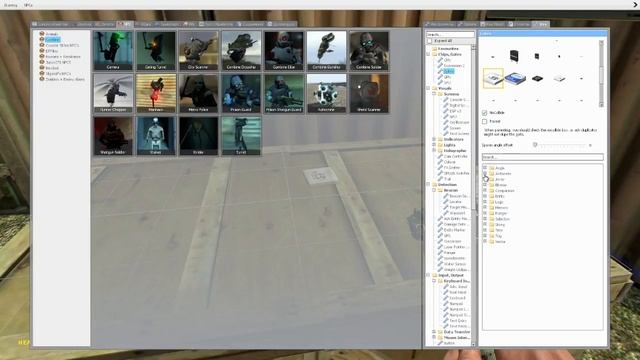Switch to the Wire tools tab
640x360 pixels.
point(540,24)
